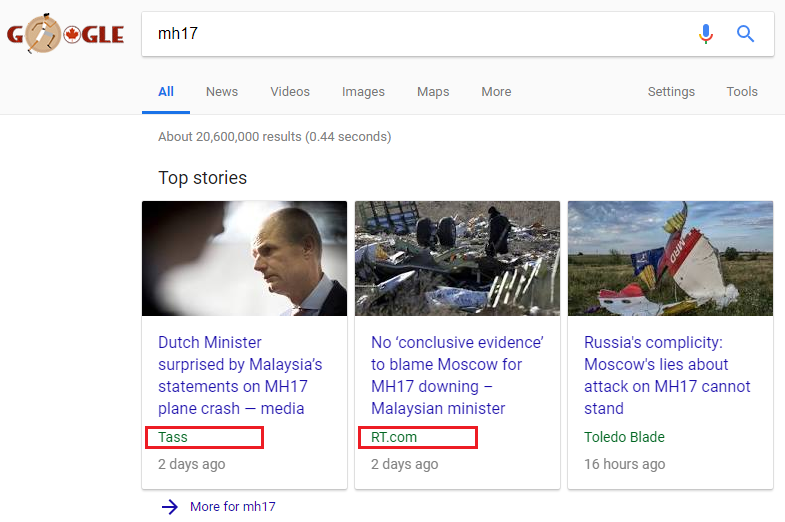The height and width of the screenshot is (522, 785).
Task: Go to the Images tab
Action: 363,92
